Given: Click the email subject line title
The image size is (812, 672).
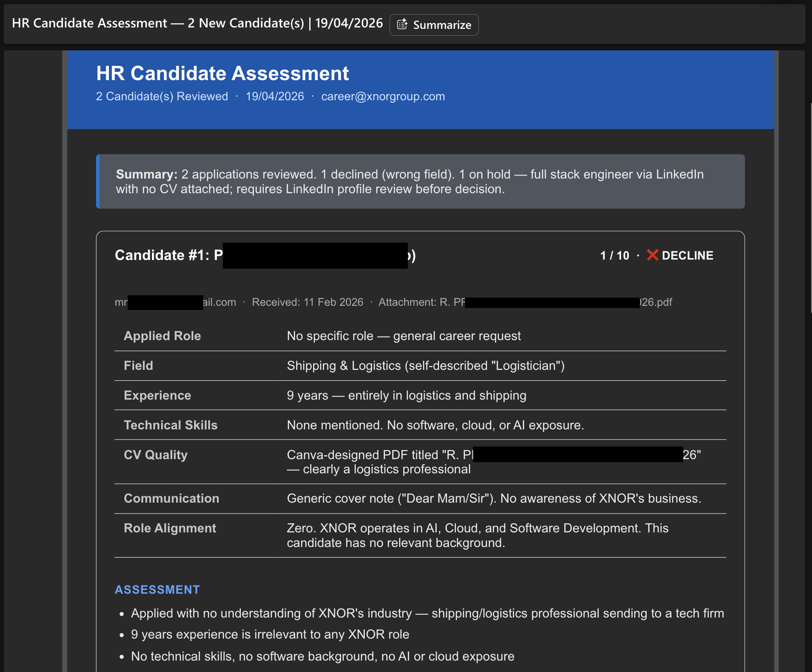Looking at the screenshot, I should pyautogui.click(x=197, y=23).
